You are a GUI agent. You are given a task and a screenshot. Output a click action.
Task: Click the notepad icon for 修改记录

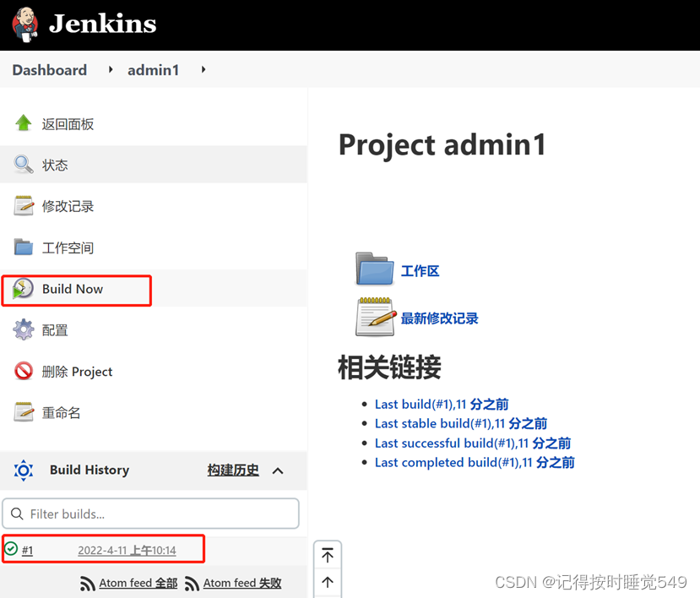[23, 205]
